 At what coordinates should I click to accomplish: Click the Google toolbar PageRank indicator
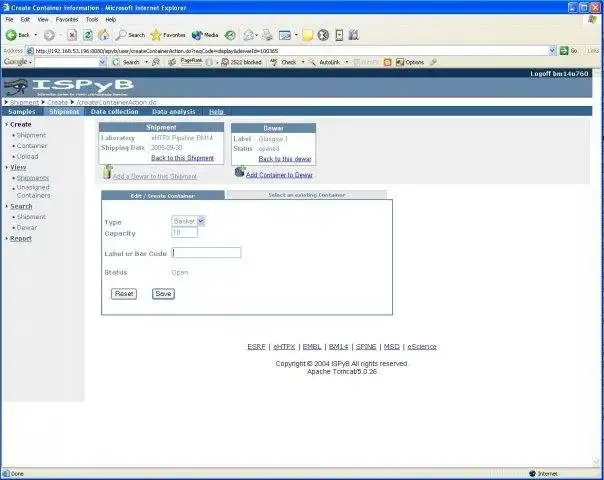click(x=191, y=62)
